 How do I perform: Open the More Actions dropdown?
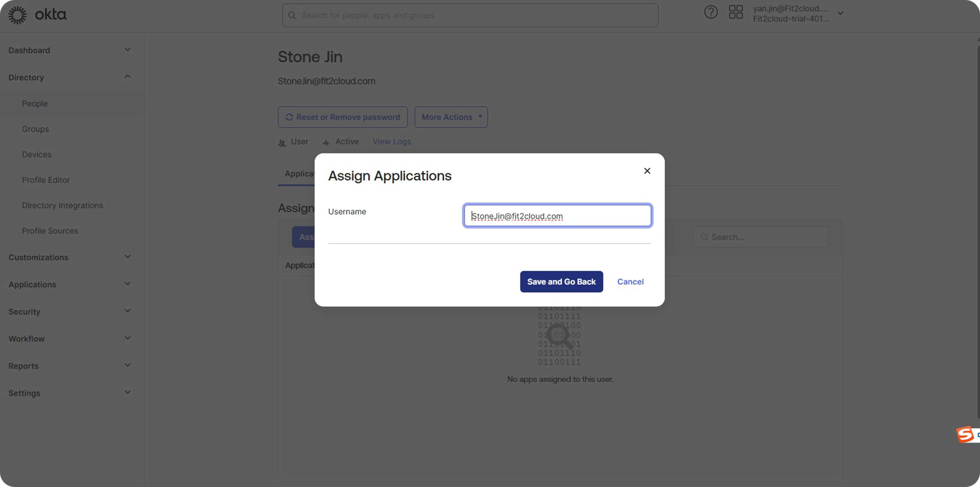point(451,117)
